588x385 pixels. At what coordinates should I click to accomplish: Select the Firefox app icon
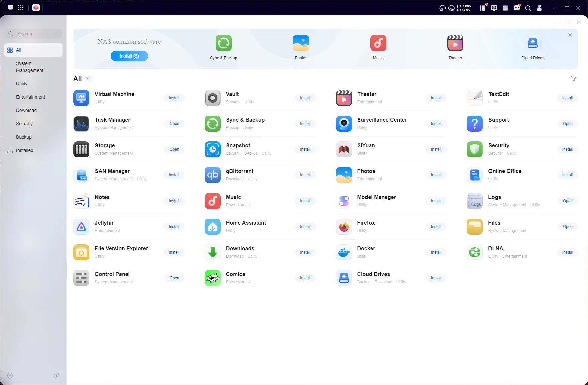click(344, 227)
